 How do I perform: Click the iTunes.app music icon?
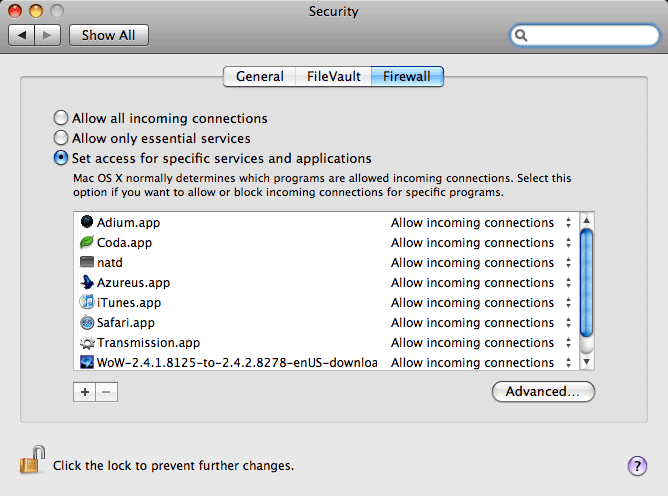pyautogui.click(x=87, y=302)
